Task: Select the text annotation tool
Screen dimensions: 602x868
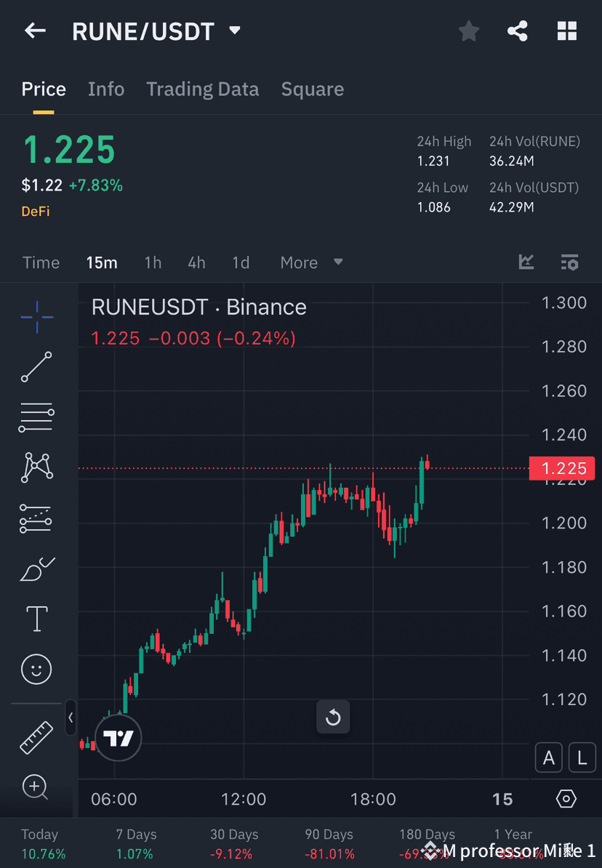Action: click(x=36, y=619)
